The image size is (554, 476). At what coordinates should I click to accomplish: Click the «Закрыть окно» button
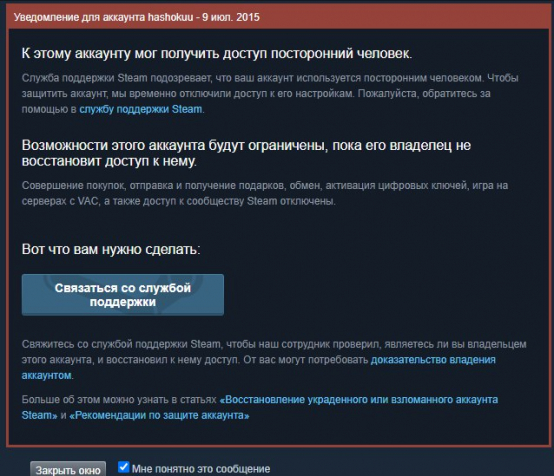pyautogui.click(x=68, y=470)
